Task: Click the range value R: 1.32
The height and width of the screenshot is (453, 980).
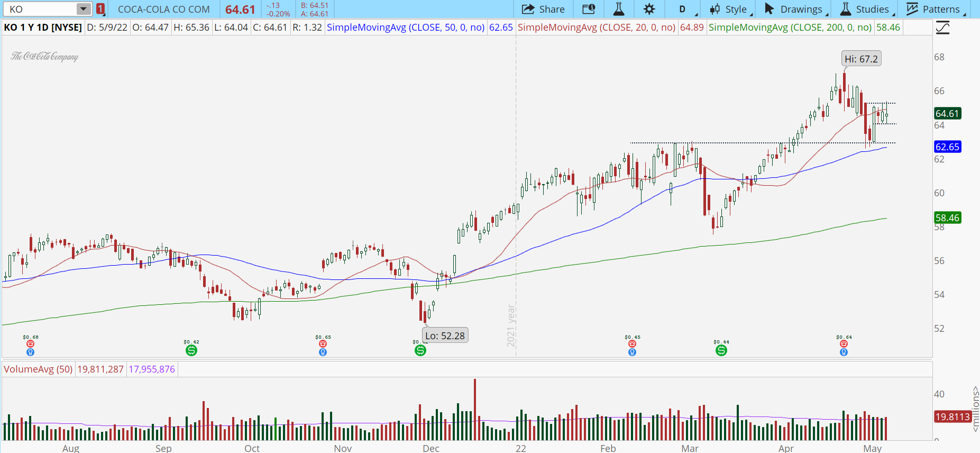Action: [x=307, y=27]
